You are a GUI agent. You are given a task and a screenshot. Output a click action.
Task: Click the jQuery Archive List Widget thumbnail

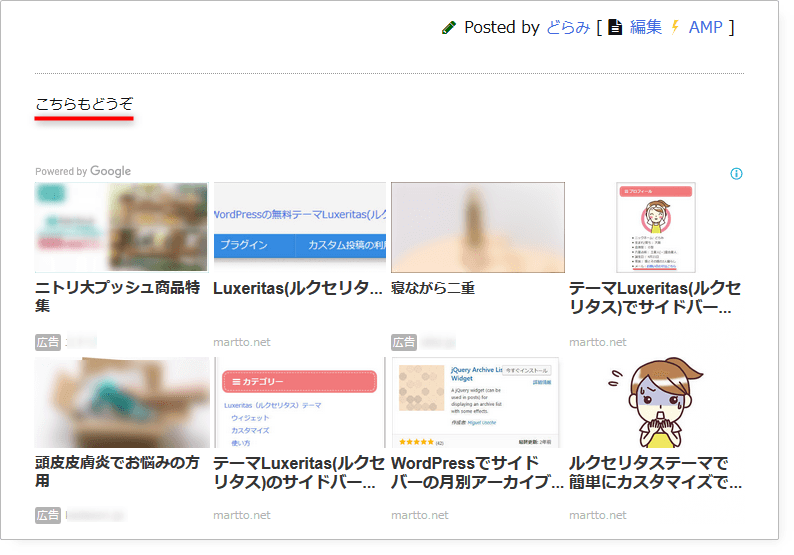coord(476,403)
